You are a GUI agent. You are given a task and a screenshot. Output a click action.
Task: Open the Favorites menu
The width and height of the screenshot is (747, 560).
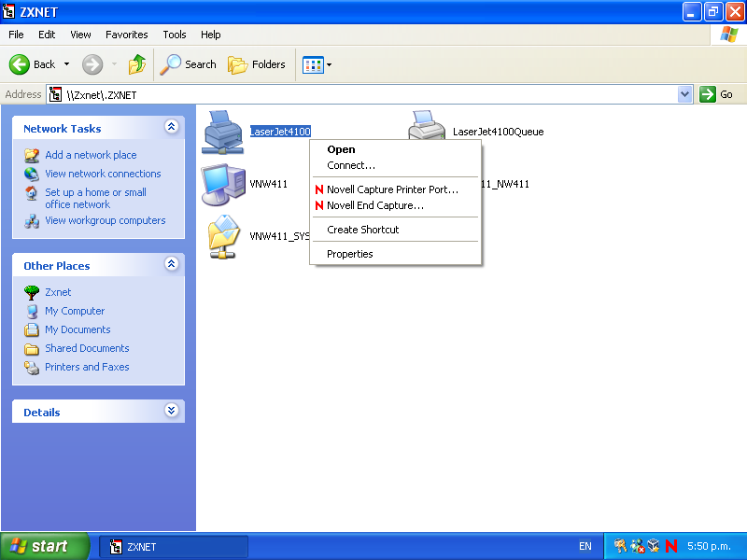point(127,35)
